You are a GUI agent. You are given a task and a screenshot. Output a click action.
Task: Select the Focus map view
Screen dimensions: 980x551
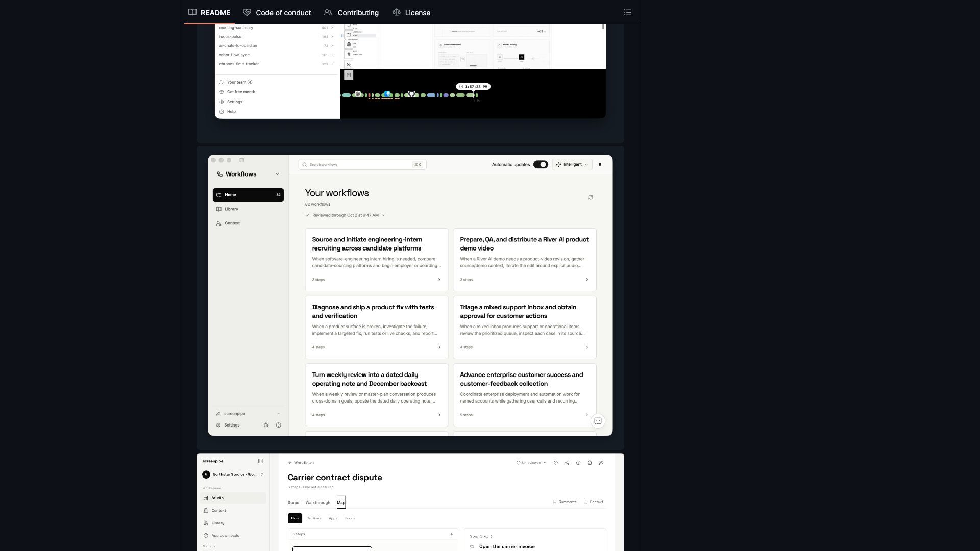[350, 518]
